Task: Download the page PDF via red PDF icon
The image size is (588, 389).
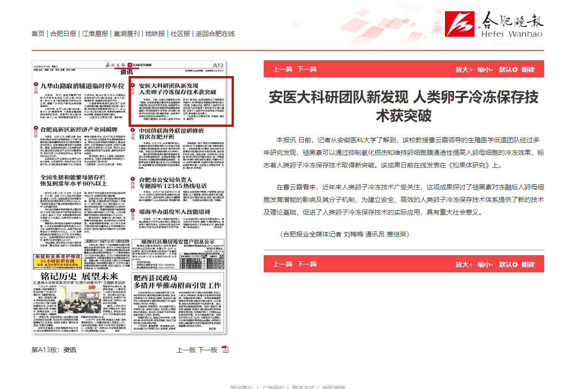Action: coord(226,350)
